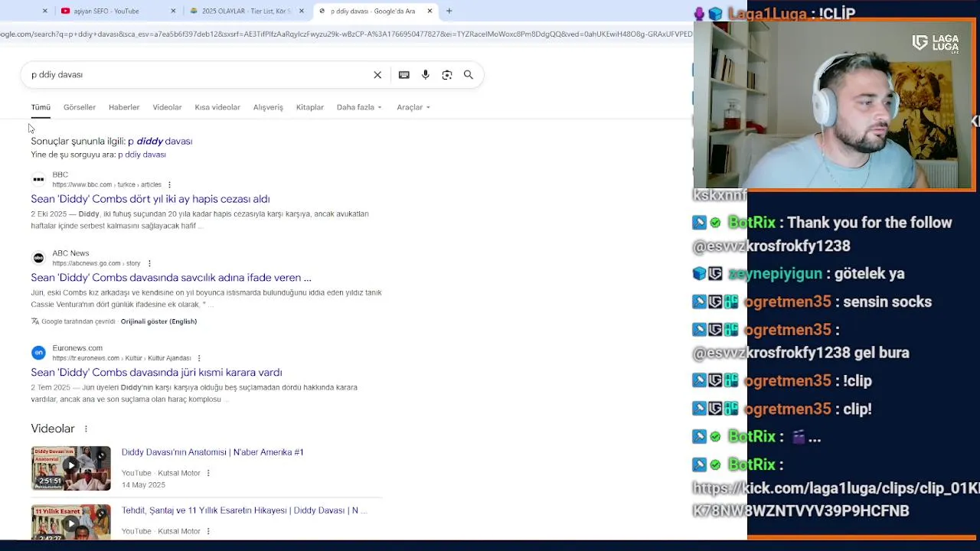Click the browser address bar URL

click(346, 34)
